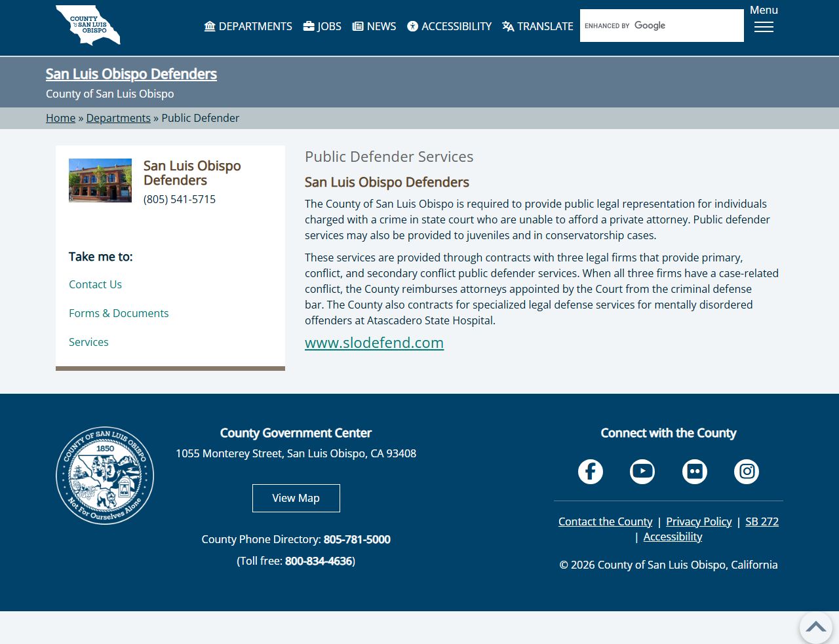Image resolution: width=839 pixels, height=644 pixels.
Task: Open the county Flickr icon
Action: (695, 472)
